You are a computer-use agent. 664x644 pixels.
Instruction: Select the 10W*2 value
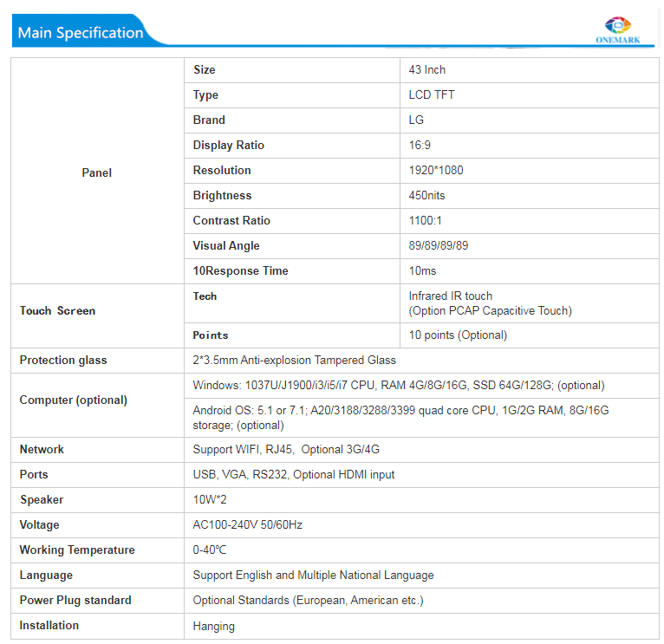[210, 499]
